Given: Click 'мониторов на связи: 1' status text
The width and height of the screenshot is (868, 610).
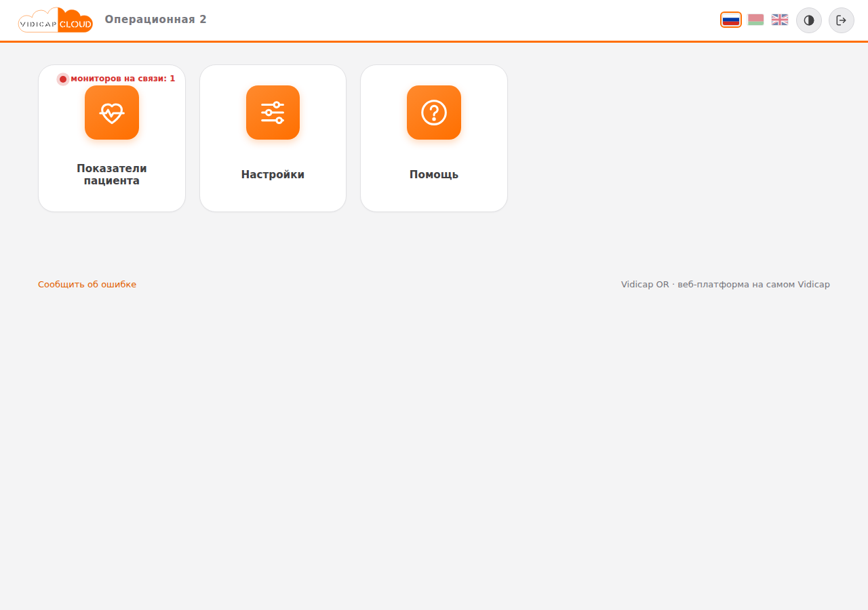Looking at the screenshot, I should tap(123, 79).
